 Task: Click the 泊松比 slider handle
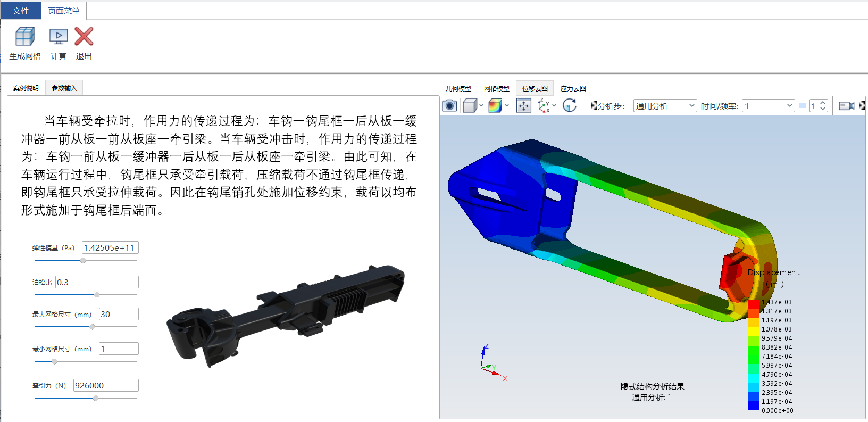[x=97, y=295]
